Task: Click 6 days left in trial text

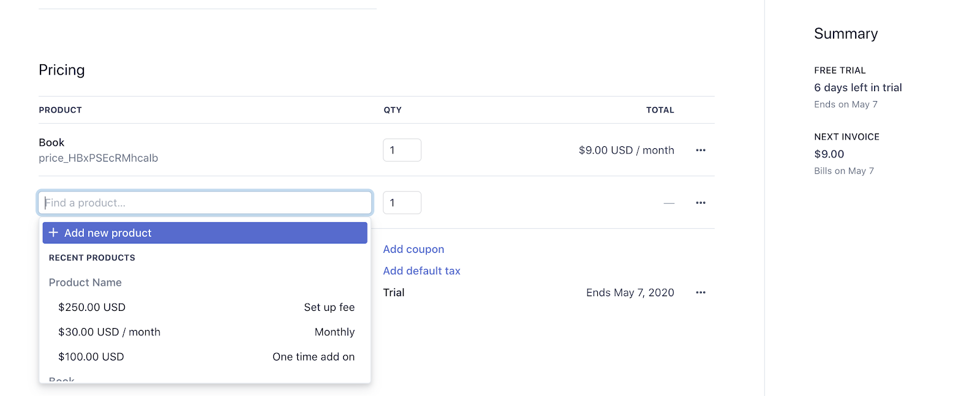Action: point(858,88)
